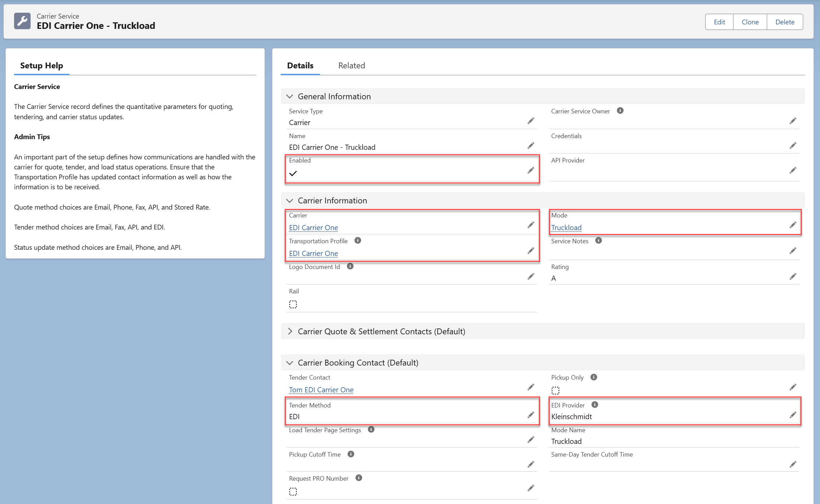Toggle the Request PRO Number checkbox
820x504 pixels.
pos(293,492)
